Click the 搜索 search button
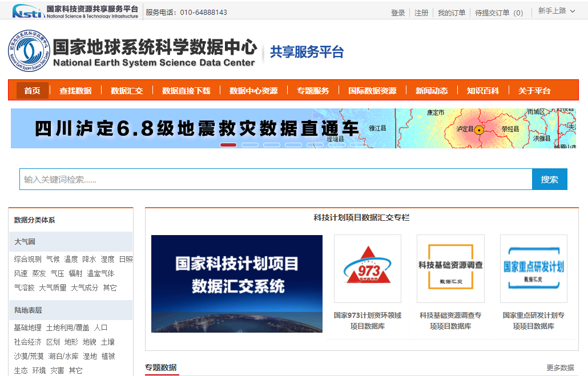Viewport: 588px width, 376px height. 549,179
